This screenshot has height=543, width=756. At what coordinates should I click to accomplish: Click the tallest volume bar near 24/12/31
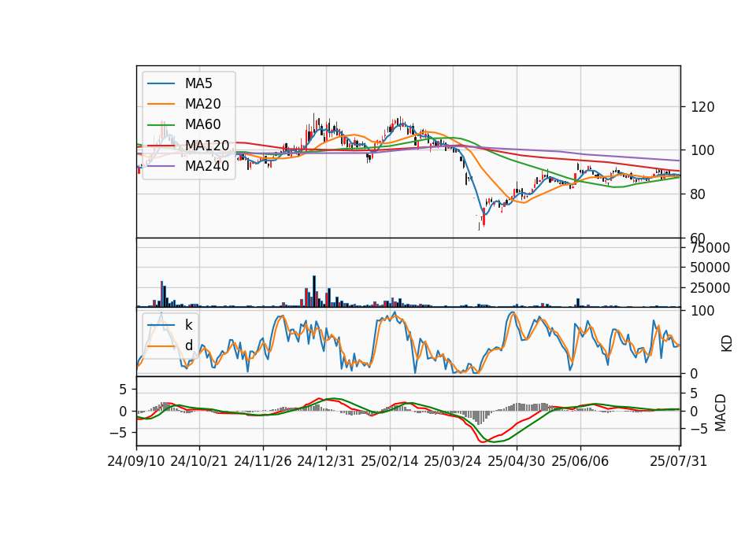314,291
